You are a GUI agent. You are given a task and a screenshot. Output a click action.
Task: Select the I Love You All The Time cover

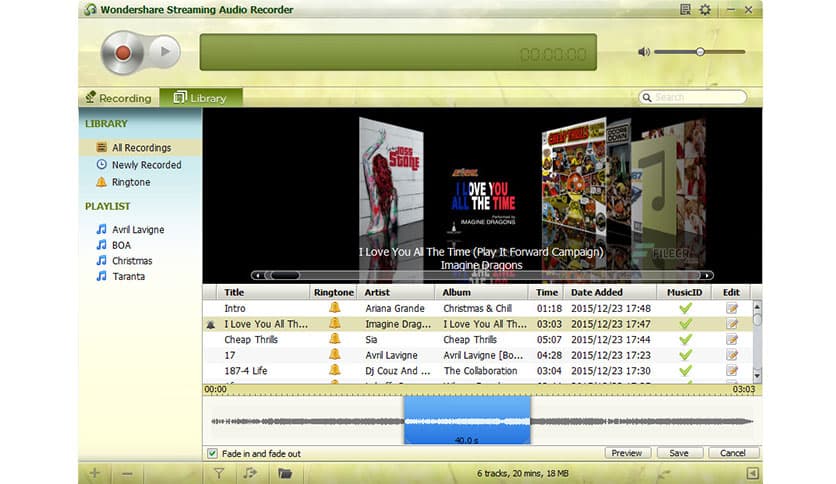484,199
